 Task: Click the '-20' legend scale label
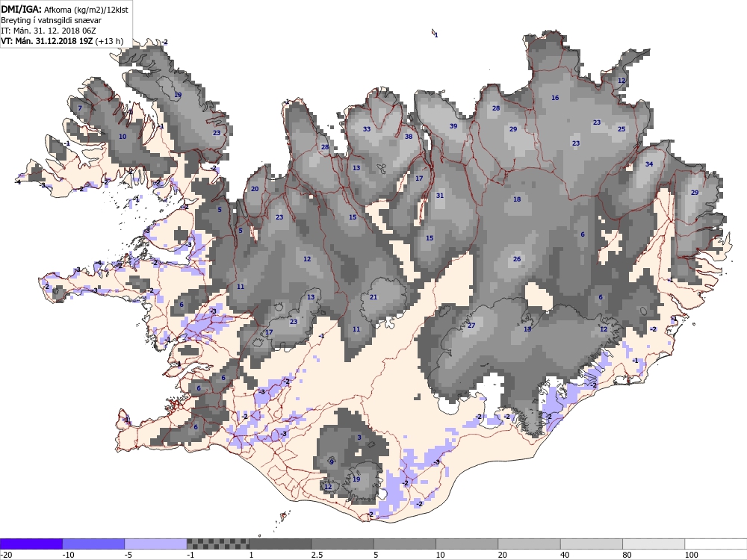coord(6,555)
